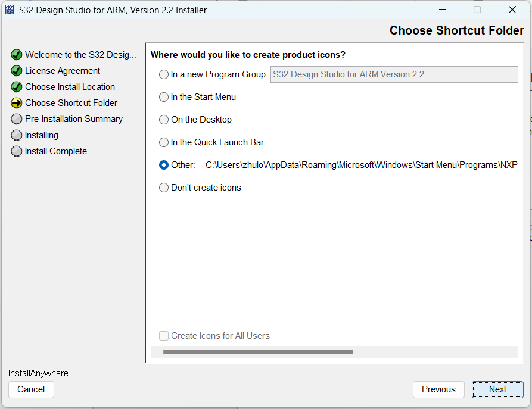Click the checkmark icon beside Choose Install Location
Screen dimensions: 532x409
click(x=17, y=87)
